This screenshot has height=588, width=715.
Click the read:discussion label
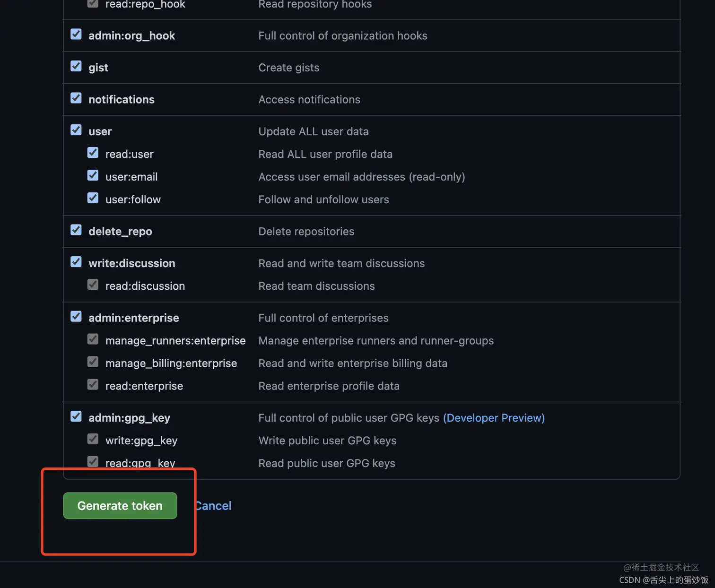pyautogui.click(x=145, y=286)
